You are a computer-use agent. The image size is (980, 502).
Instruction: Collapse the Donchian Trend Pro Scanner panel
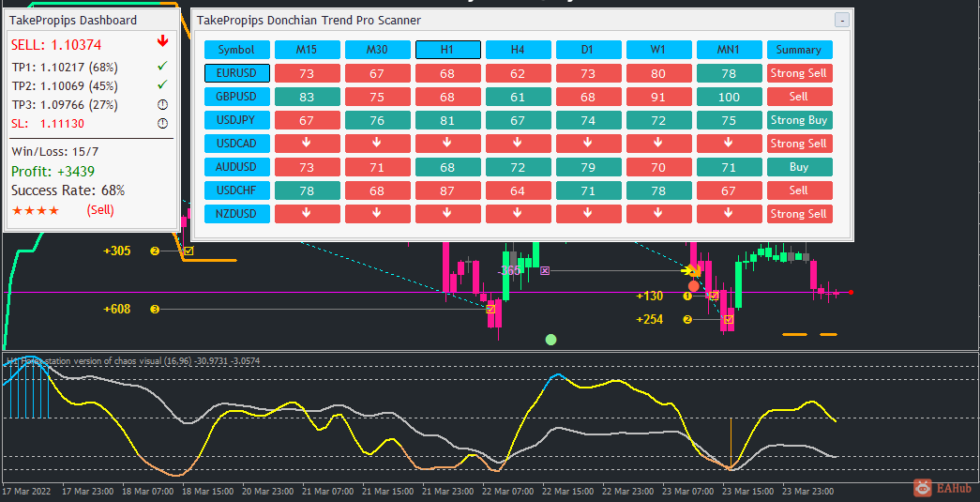[842, 21]
